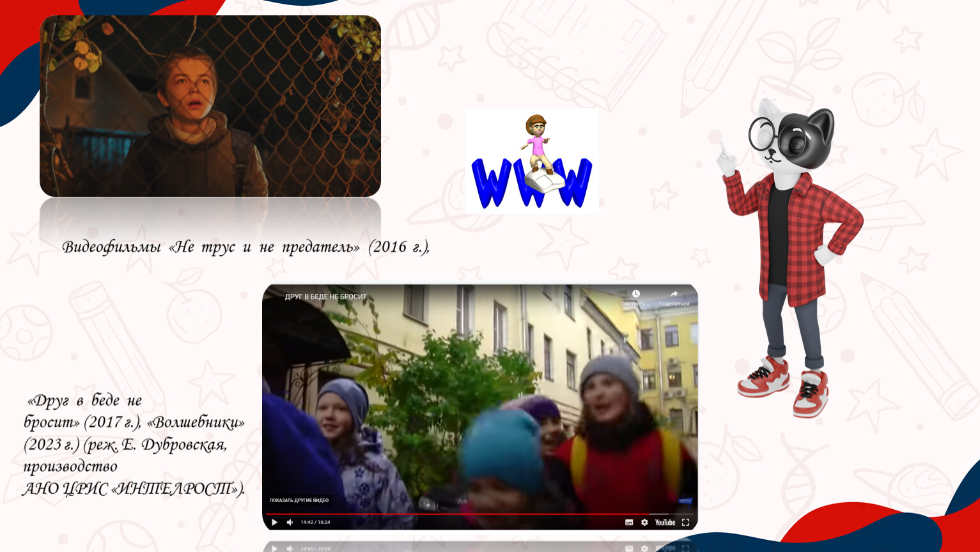Open the video on YouTube via logo
The width and height of the screenshot is (980, 552).
coord(665,523)
